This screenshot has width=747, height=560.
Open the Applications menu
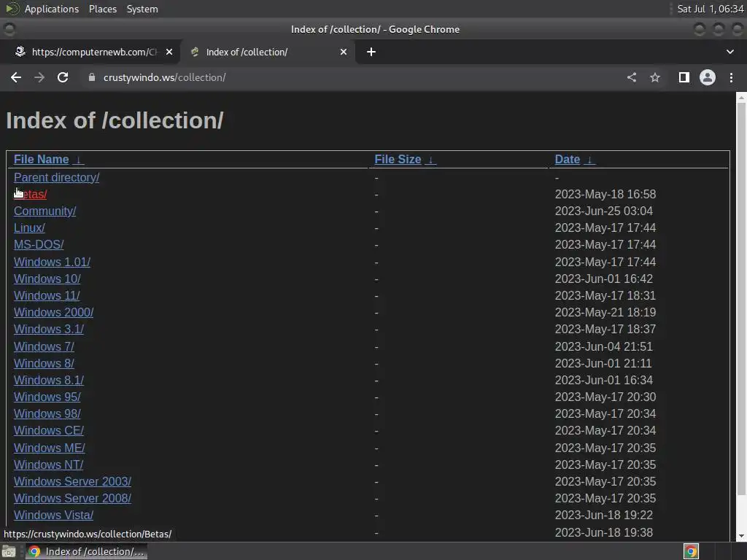(52, 9)
